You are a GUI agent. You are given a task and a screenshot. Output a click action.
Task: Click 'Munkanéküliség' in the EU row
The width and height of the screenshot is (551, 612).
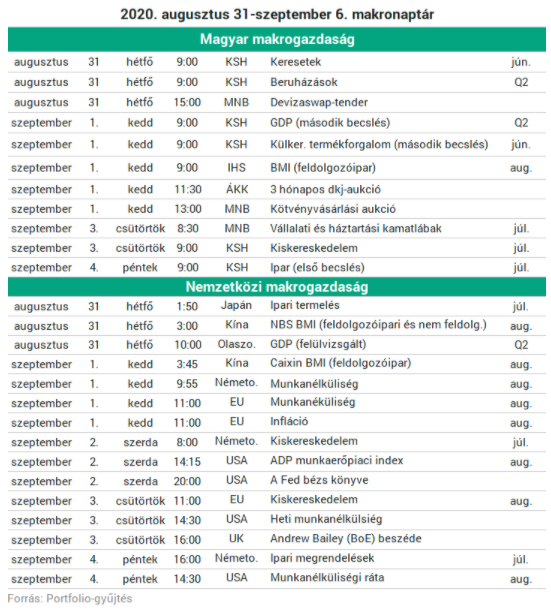(x=313, y=402)
